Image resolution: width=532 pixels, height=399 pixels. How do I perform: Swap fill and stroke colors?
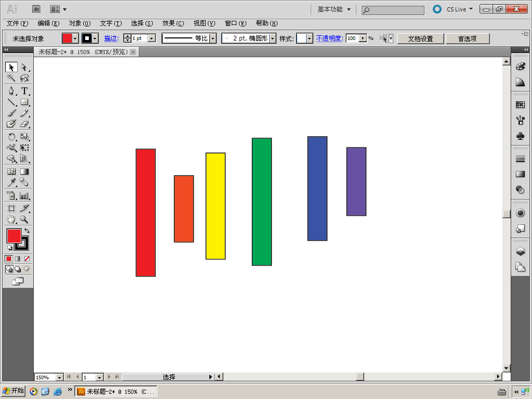(x=27, y=231)
